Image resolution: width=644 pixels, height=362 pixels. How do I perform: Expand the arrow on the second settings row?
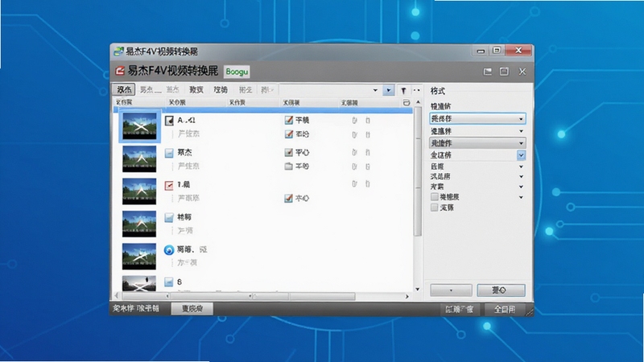point(521,131)
